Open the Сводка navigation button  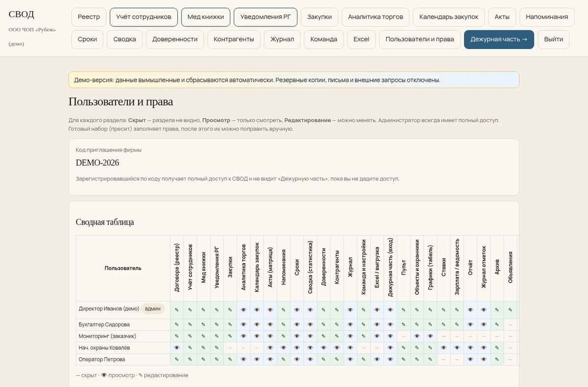124,39
